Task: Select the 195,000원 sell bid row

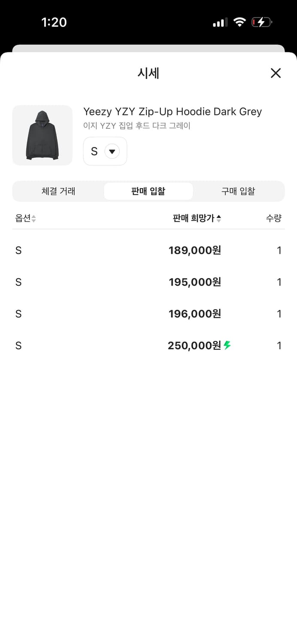Action: point(148,282)
